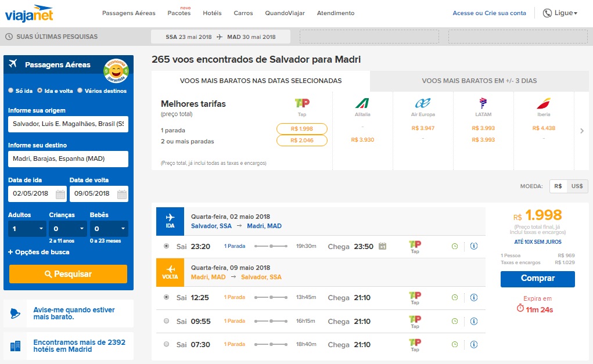Click info icon on 12:25 flight row
The width and height of the screenshot is (593, 364).
pyautogui.click(x=474, y=297)
